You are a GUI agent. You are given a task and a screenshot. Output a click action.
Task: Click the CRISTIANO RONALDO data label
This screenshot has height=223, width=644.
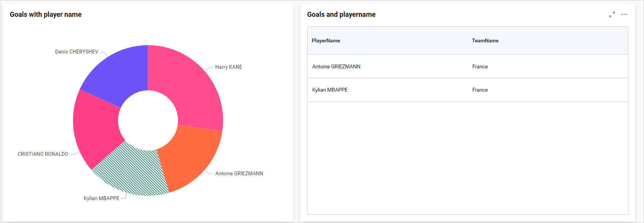(43, 154)
